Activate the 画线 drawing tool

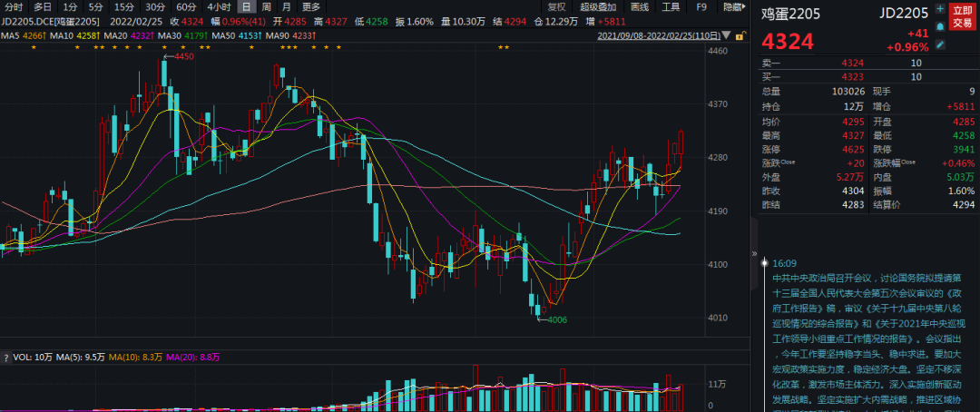coord(640,7)
